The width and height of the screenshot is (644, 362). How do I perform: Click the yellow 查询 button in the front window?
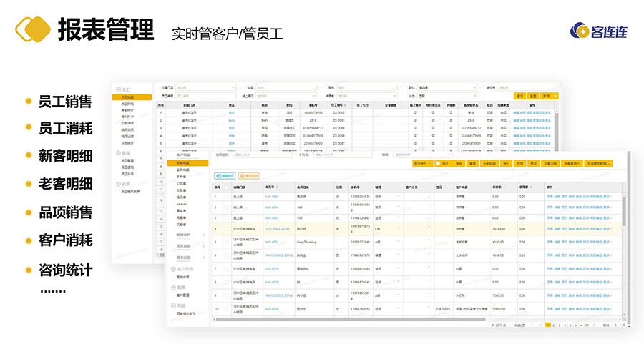tap(459, 163)
